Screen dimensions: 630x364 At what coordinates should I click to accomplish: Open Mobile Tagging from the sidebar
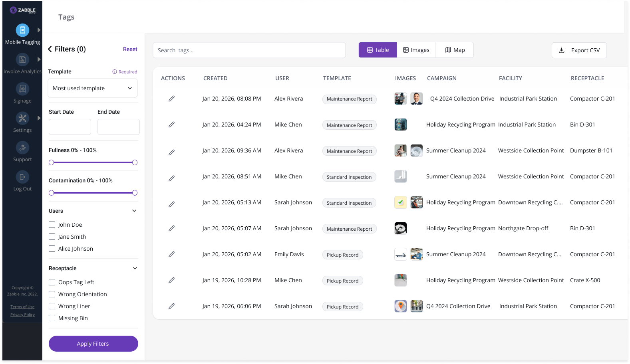pyautogui.click(x=22, y=30)
